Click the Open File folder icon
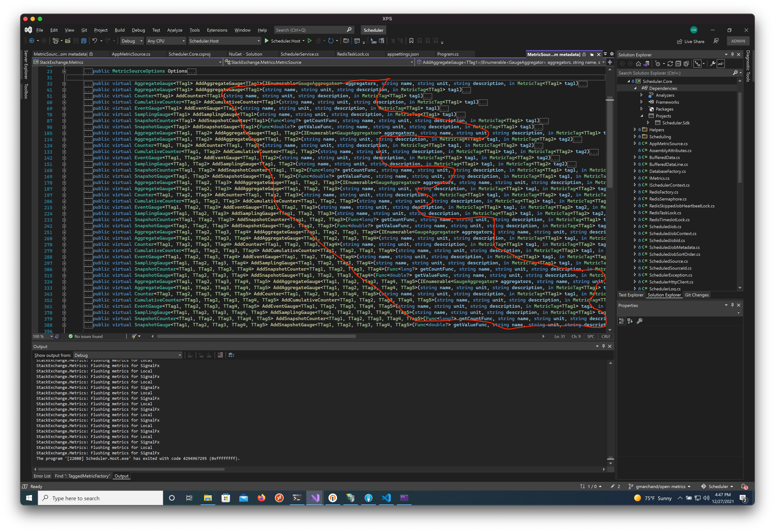 point(68,41)
